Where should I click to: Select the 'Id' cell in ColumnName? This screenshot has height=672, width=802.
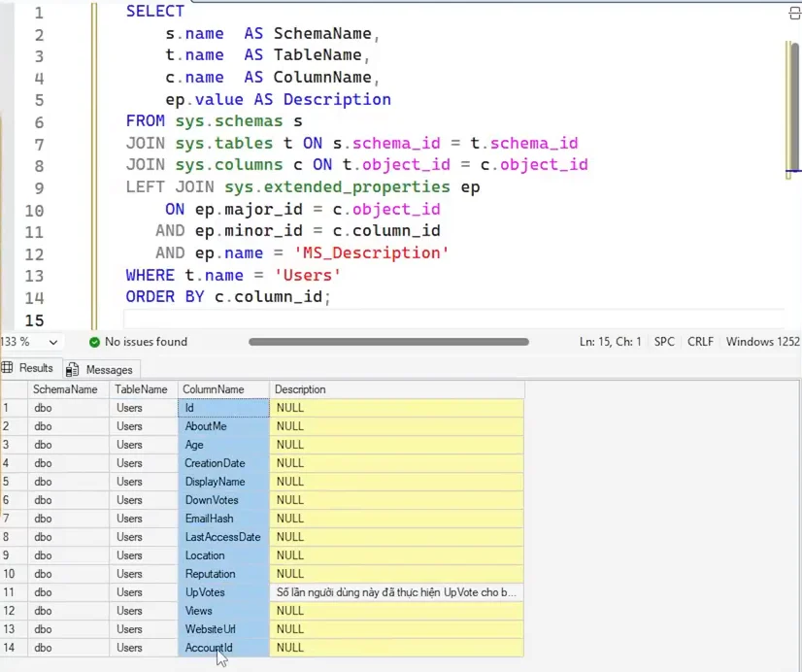223,408
